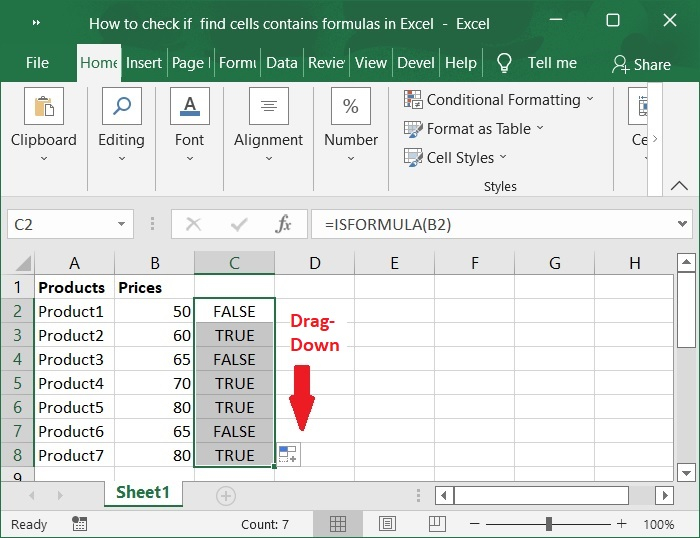Click the Auto Fill Options icon
Screen dimensions: 700x538
pos(288,455)
